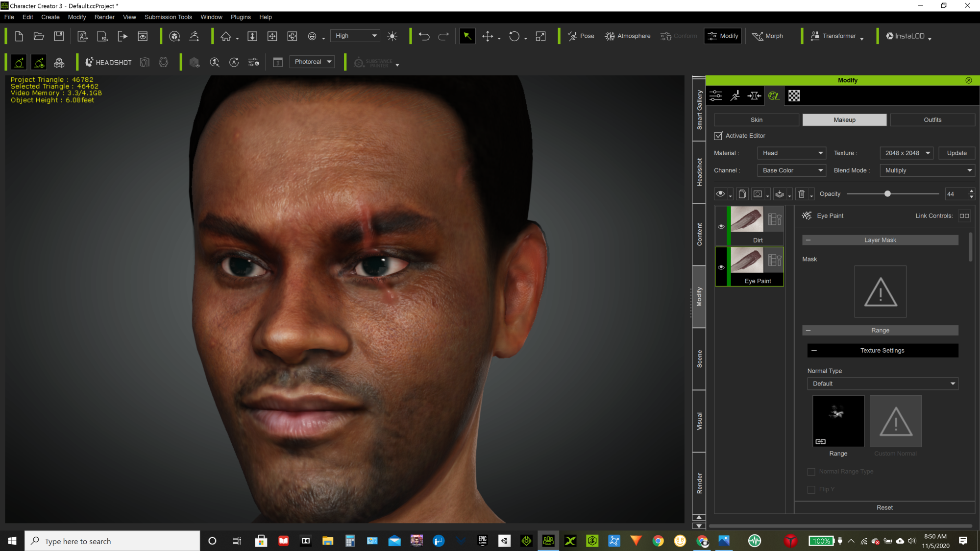Image resolution: width=980 pixels, height=551 pixels.
Task: Open the Normal Type dropdown showing Default
Action: pos(883,383)
